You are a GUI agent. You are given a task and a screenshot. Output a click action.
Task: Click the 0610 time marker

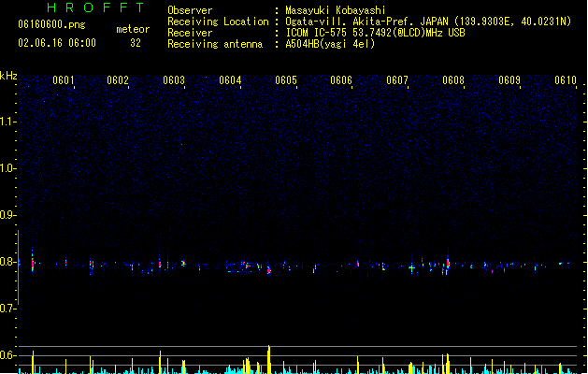tap(566, 80)
